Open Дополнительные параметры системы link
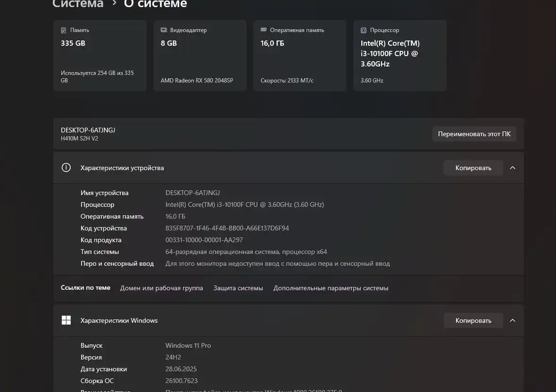Viewport: 556px width, 392px height. coord(331,288)
